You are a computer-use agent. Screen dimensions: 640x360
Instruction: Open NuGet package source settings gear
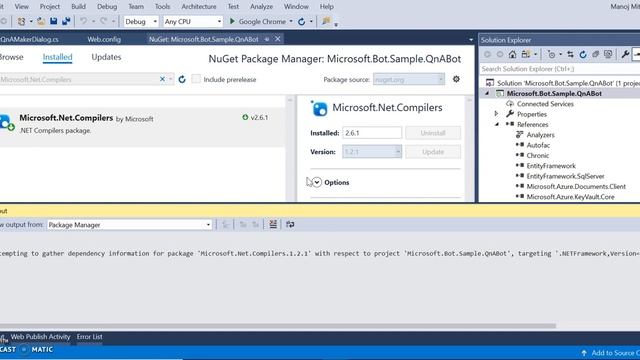point(456,79)
